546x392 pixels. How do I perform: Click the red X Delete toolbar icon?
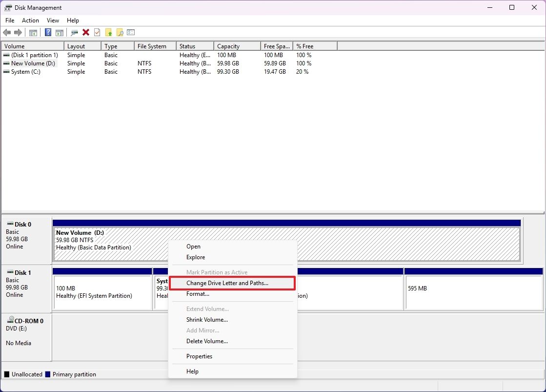pos(85,32)
